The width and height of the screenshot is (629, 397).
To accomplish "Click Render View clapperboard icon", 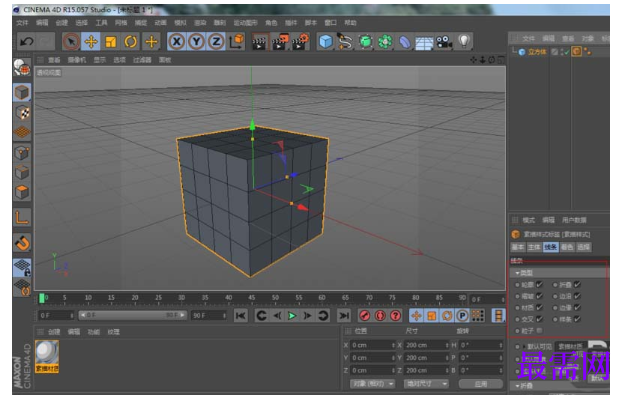I will tap(260, 41).
